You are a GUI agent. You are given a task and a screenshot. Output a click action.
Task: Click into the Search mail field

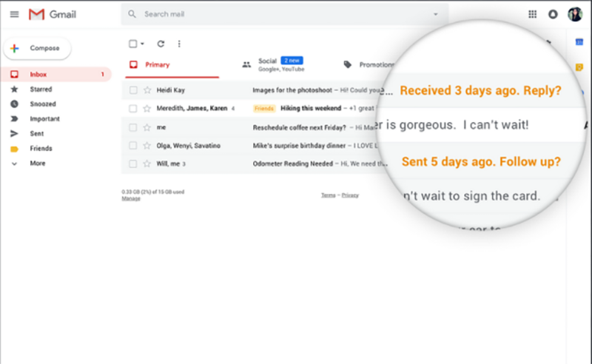[285, 14]
